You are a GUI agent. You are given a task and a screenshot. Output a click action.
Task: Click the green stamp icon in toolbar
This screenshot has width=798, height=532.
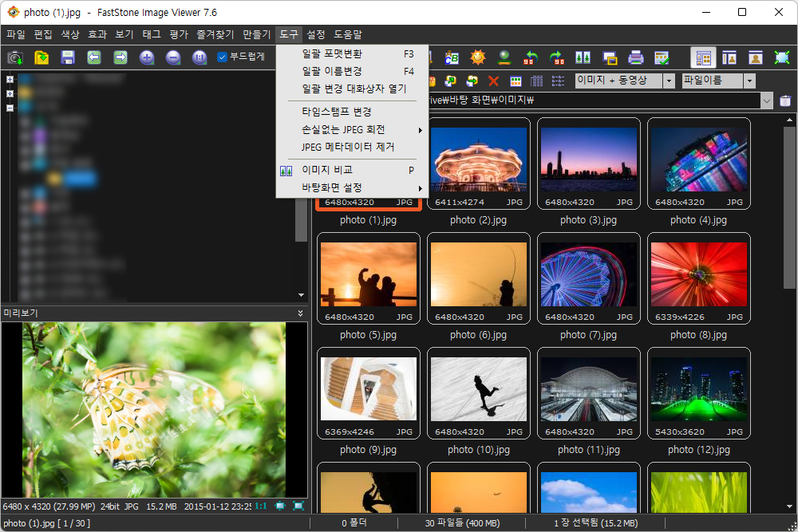[504, 57]
